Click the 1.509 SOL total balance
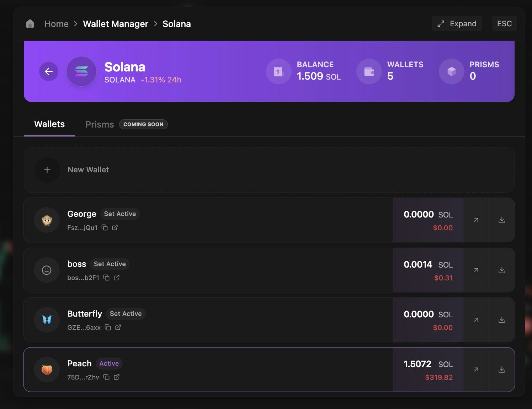The image size is (532, 409). point(319,76)
